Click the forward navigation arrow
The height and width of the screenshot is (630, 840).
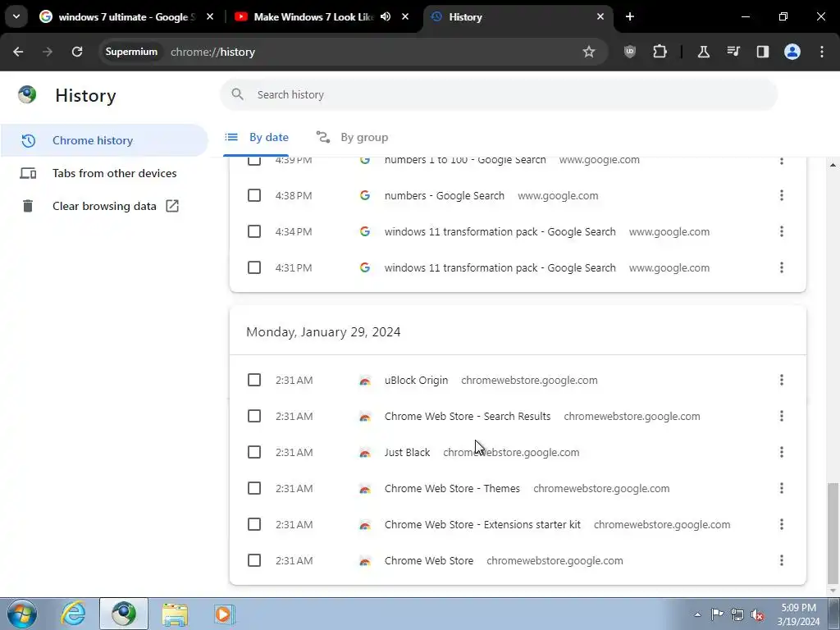click(48, 52)
